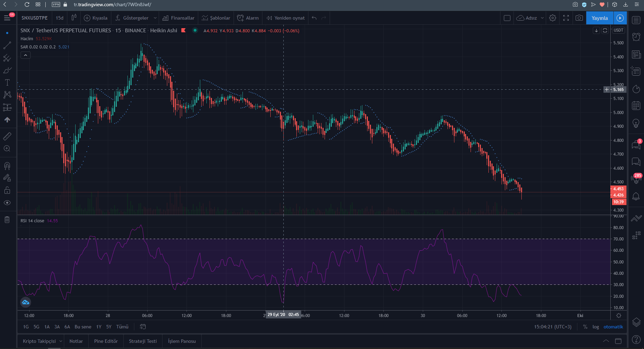The image size is (644, 349).
Task: Select the Text tool in left toolbar
Action: point(7,82)
